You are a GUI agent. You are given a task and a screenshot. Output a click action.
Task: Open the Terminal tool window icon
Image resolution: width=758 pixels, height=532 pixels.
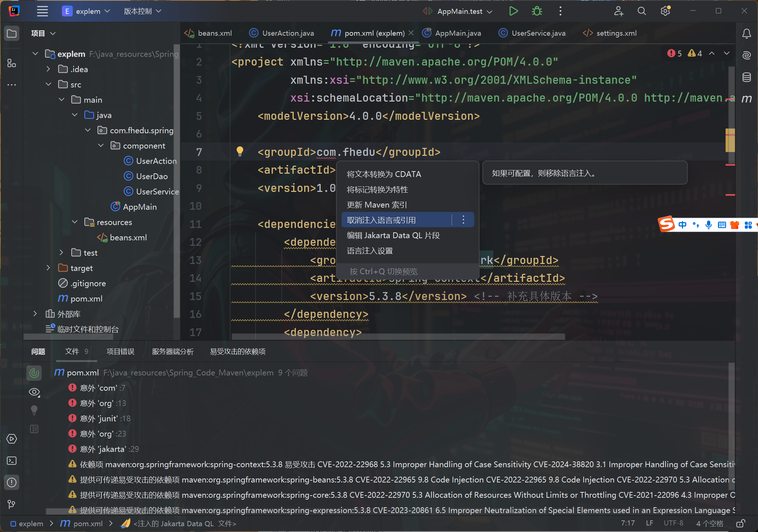[x=12, y=461]
